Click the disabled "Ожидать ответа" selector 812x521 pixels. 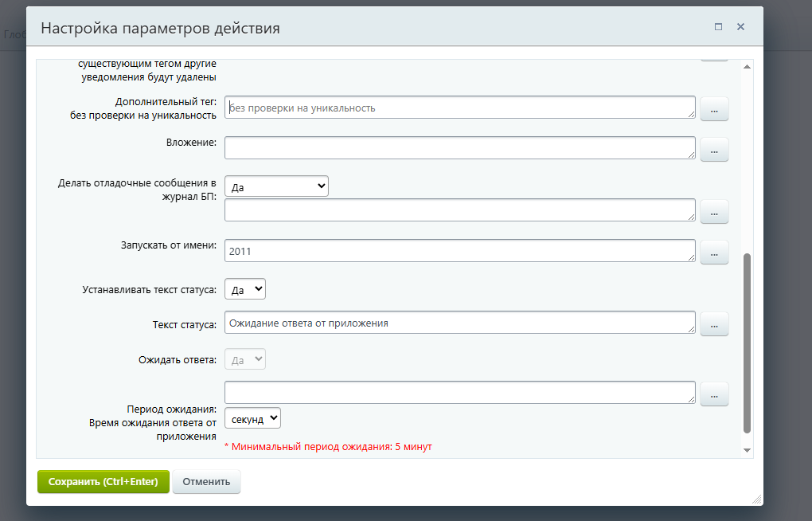tap(244, 359)
